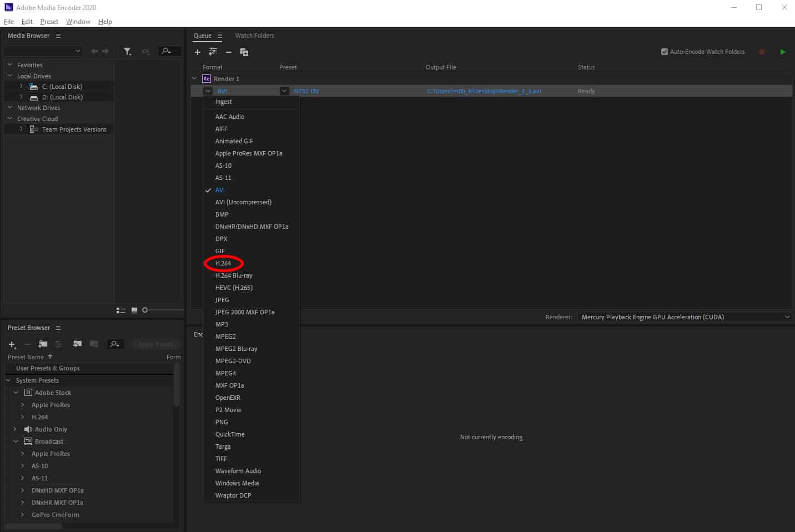Image resolution: width=795 pixels, height=532 pixels.
Task: Click the NTSC DV preset link
Action: pos(306,91)
